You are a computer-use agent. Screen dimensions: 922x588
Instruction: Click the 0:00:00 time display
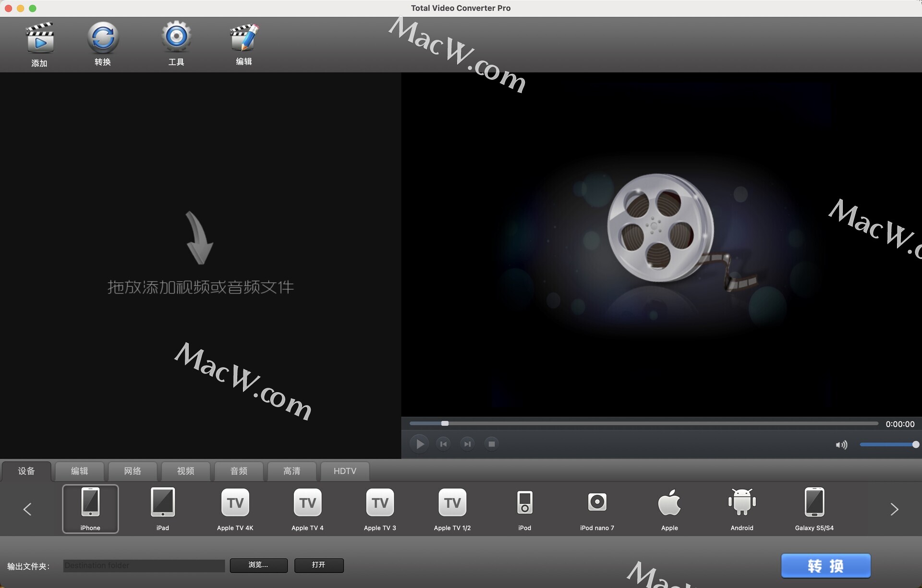tap(900, 424)
